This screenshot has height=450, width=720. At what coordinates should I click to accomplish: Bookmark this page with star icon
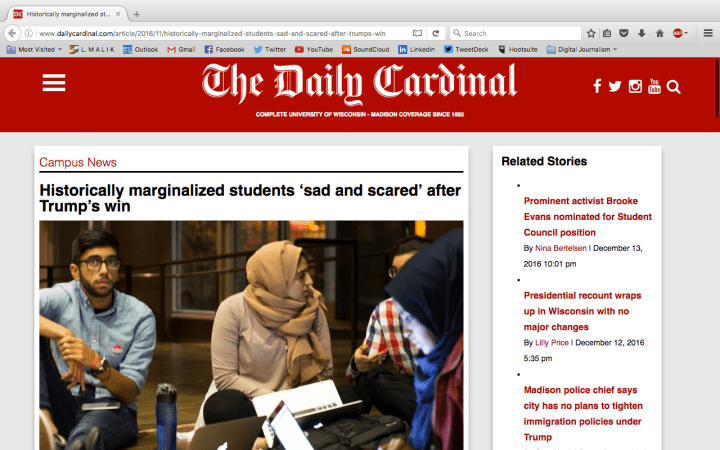pos(591,33)
